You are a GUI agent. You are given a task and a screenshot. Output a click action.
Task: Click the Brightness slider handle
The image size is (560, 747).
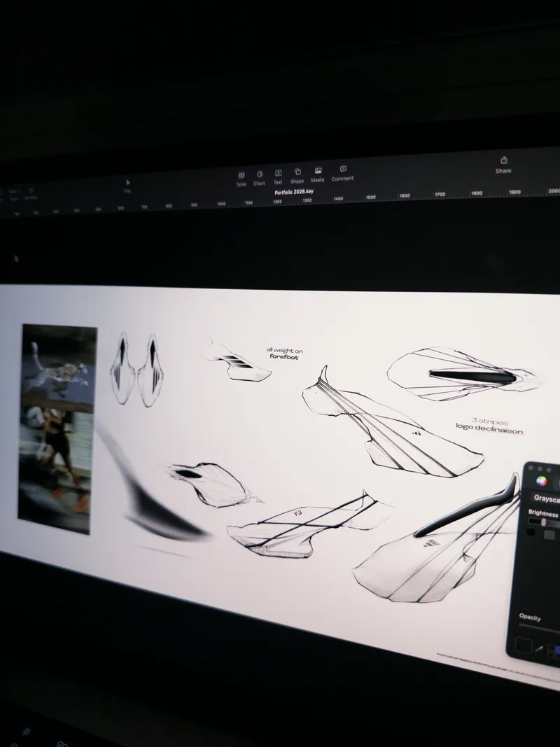544,522
